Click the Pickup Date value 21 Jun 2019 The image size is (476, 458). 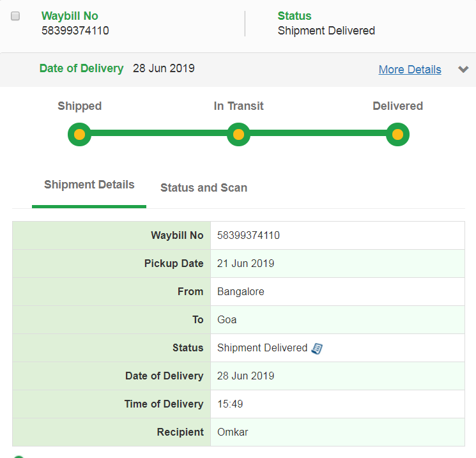(x=246, y=264)
